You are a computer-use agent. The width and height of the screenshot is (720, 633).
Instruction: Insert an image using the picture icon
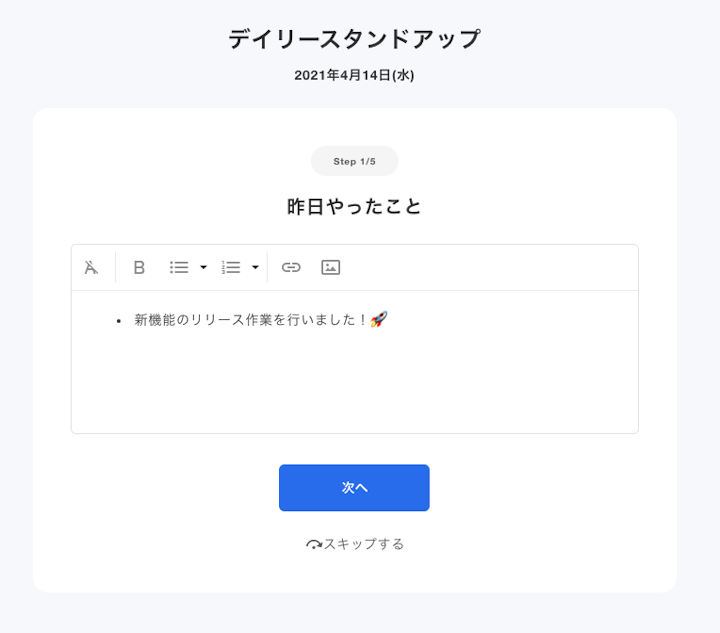tap(331, 267)
